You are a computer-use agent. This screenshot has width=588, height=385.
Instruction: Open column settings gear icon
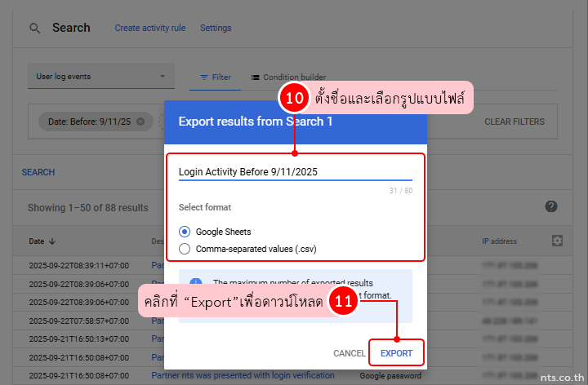point(558,241)
